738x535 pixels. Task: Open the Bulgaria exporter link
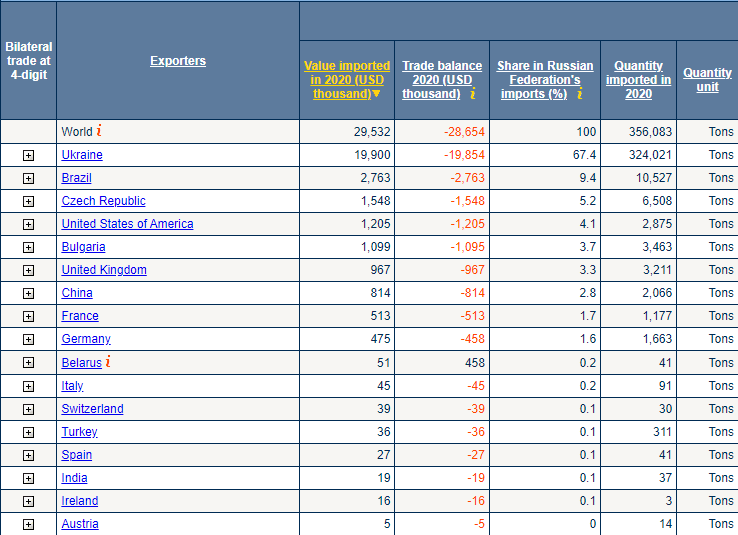pyautogui.click(x=83, y=247)
